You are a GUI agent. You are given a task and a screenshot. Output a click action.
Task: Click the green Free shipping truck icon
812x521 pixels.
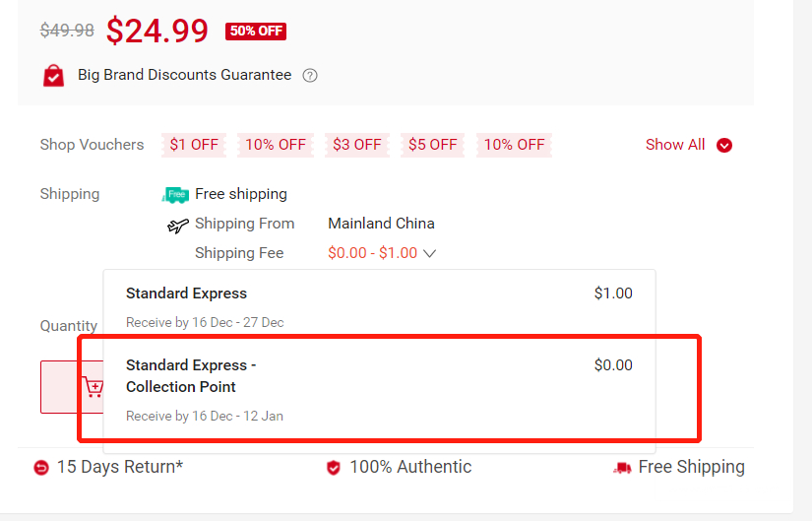175,194
